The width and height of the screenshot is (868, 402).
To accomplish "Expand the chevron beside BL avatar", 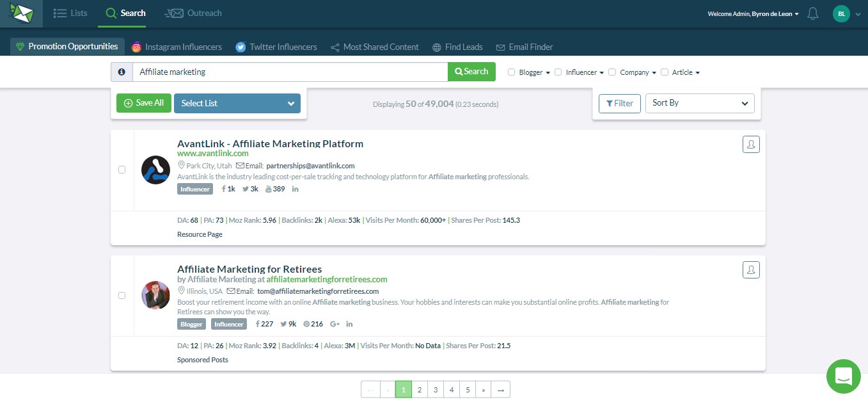I will pyautogui.click(x=858, y=13).
